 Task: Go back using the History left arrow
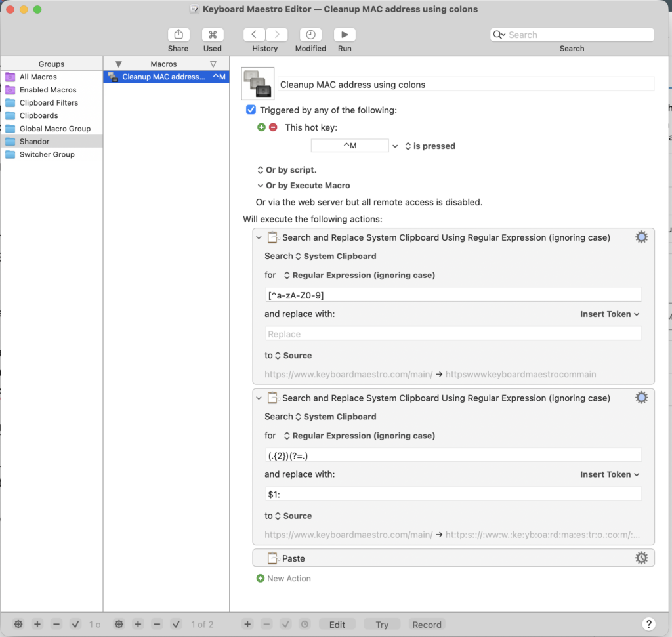254,35
